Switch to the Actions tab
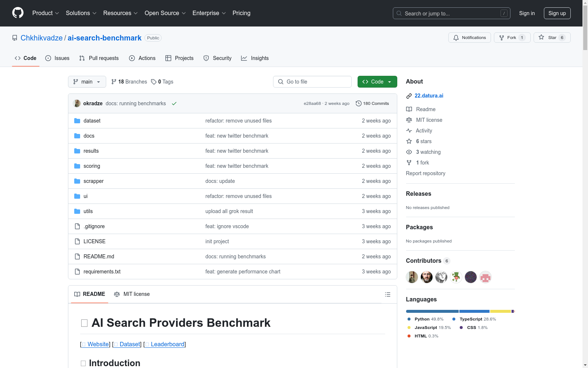 (142, 58)
